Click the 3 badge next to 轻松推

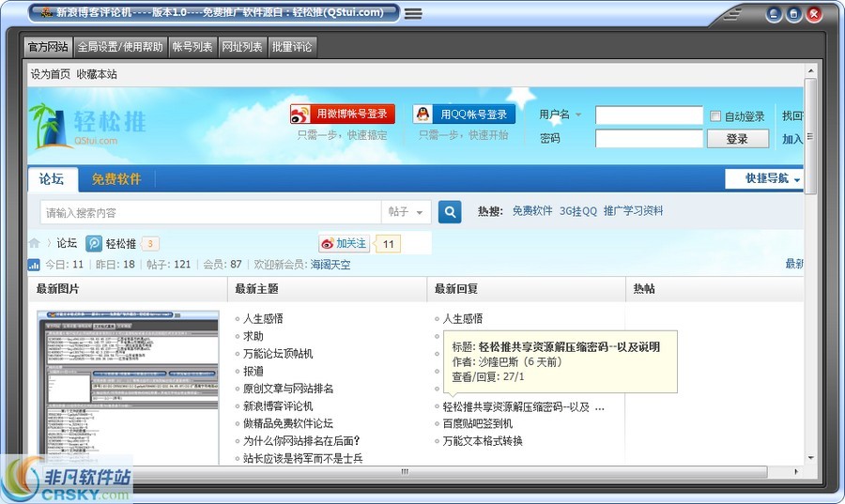coord(150,244)
